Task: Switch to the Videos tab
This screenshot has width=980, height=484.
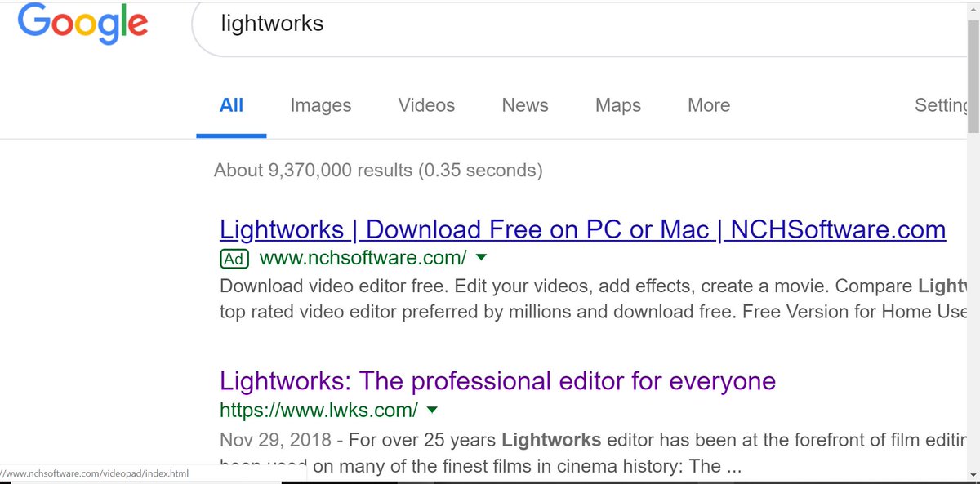Action: (426, 105)
